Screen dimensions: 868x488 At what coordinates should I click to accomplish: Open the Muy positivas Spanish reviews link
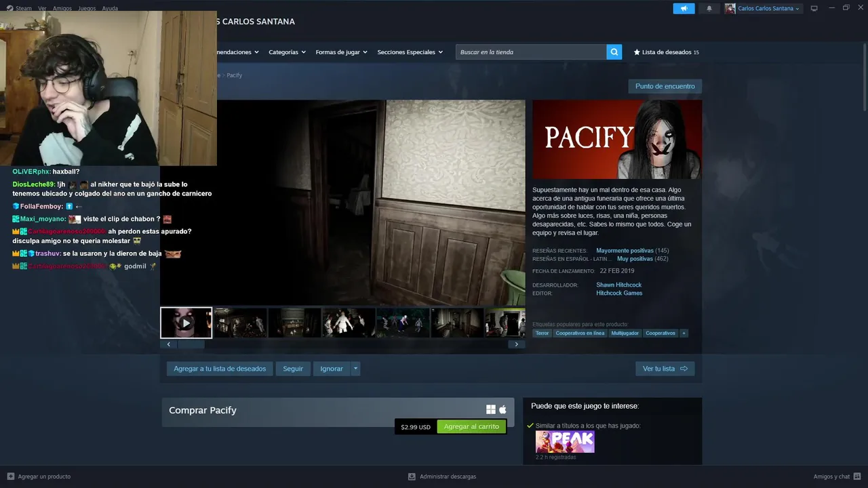(x=635, y=259)
